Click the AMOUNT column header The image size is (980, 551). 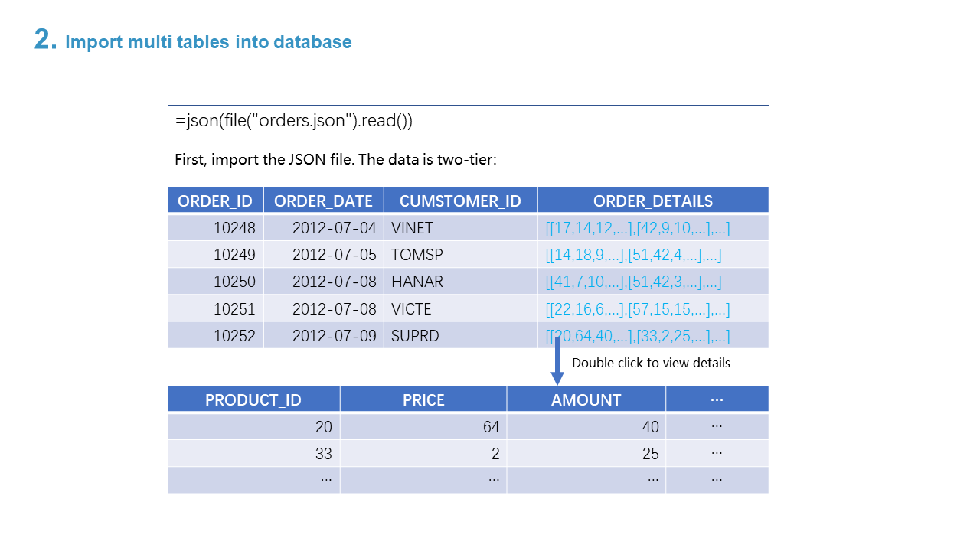pyautogui.click(x=586, y=399)
